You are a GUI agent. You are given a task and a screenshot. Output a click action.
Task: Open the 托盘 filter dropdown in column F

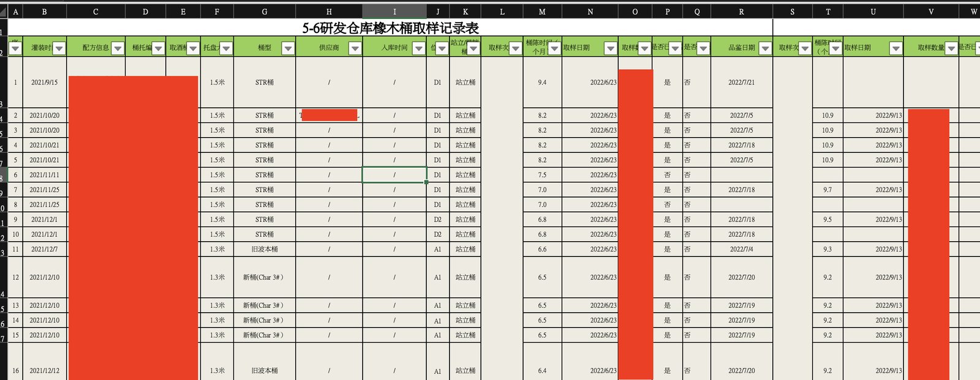coord(226,48)
